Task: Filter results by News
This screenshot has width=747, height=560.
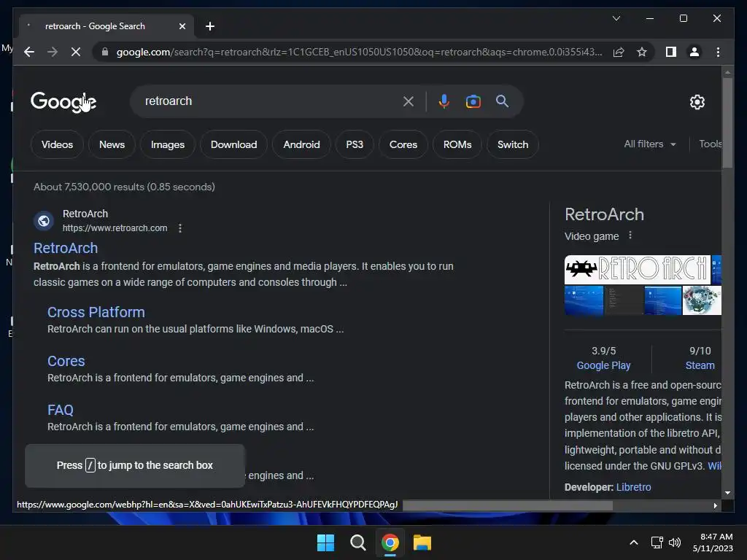Action: 112,144
